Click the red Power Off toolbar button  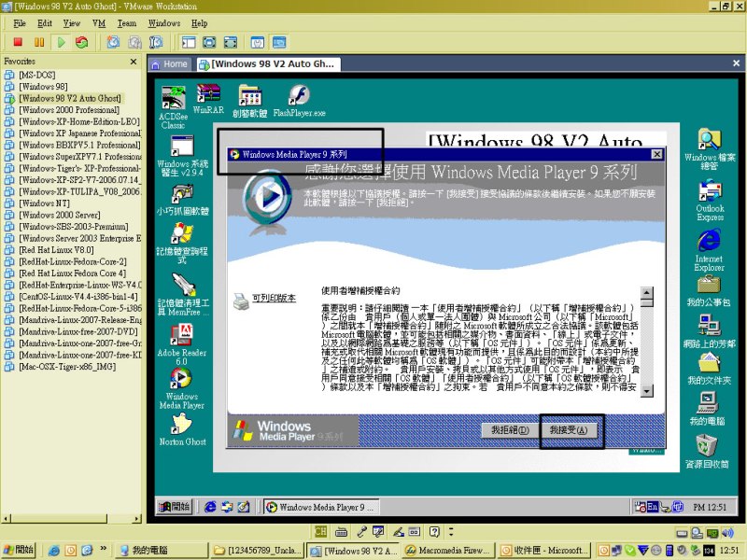click(18, 42)
